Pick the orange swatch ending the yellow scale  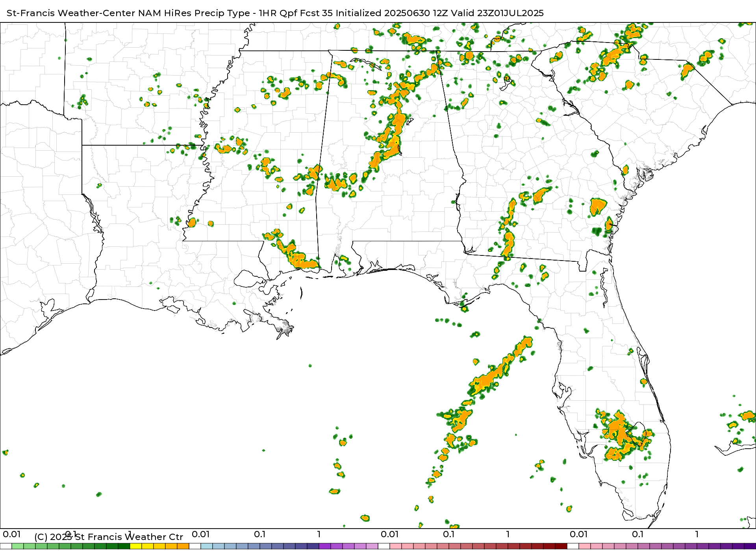(183, 546)
